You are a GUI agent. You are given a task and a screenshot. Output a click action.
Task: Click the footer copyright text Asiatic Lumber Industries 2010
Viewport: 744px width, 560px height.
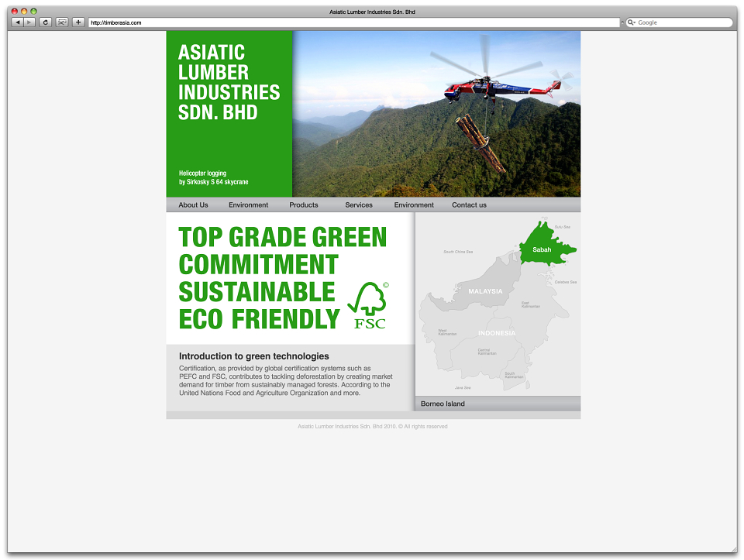[x=373, y=426]
